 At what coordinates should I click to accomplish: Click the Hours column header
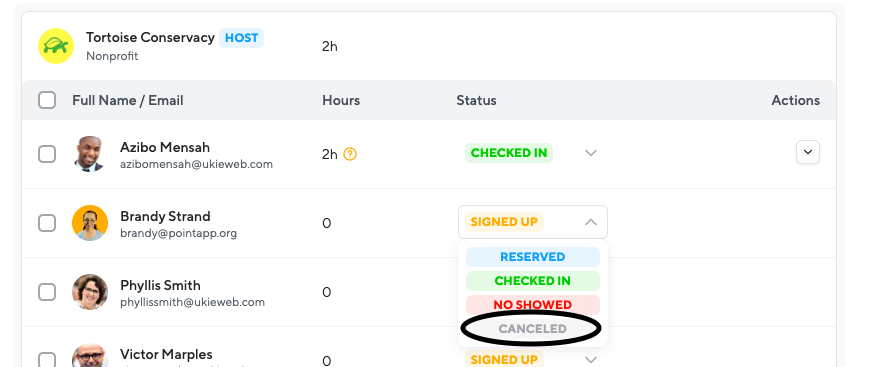[x=341, y=100]
